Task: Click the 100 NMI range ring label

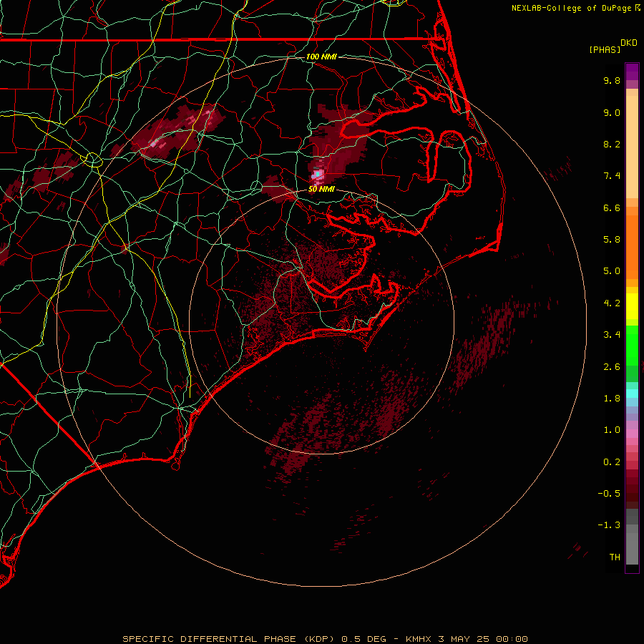Action: 321,57
